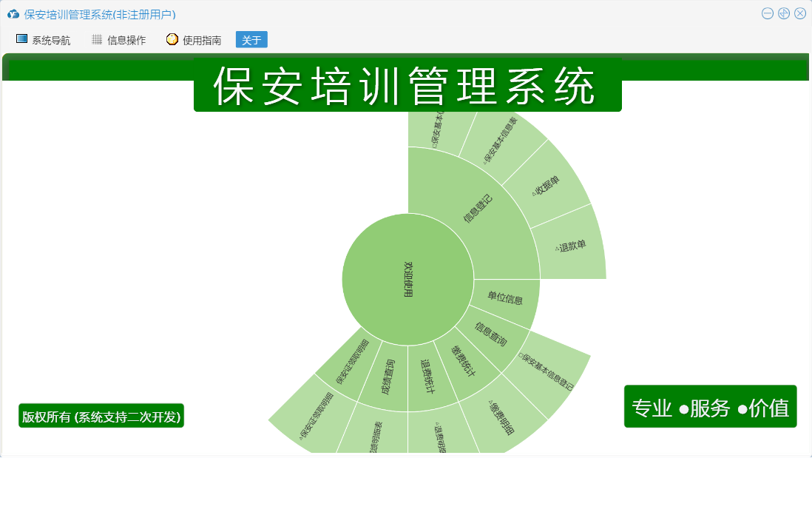Open the △保安证领取明细 outer-ring segment
Viewport: 812px width, 532px height.
tap(317, 415)
